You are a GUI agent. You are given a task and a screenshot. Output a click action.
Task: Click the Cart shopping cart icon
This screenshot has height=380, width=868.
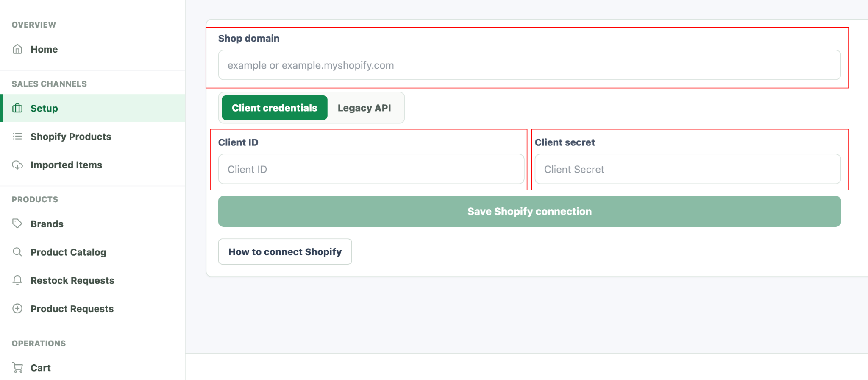tap(17, 368)
